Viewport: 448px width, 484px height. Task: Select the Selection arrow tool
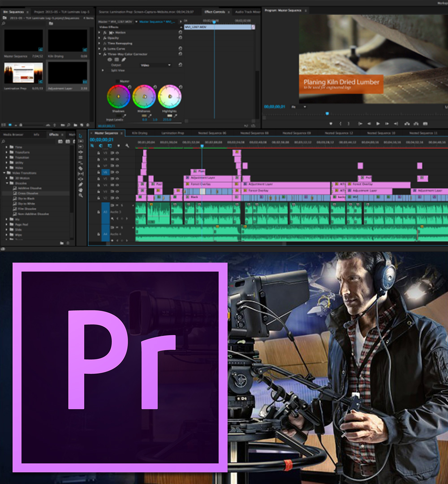(81, 136)
